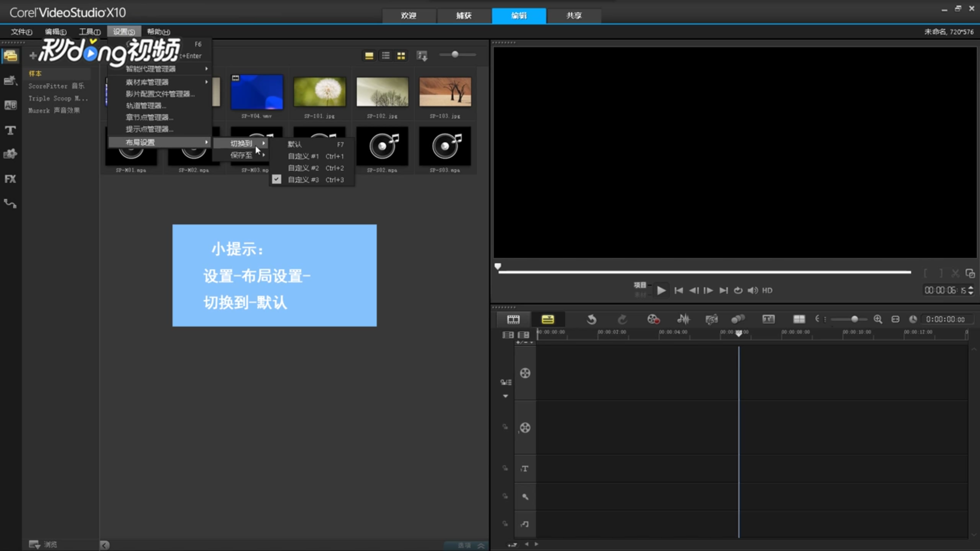Click the record/capture option reel icon
The image size is (980, 551).
point(653,319)
